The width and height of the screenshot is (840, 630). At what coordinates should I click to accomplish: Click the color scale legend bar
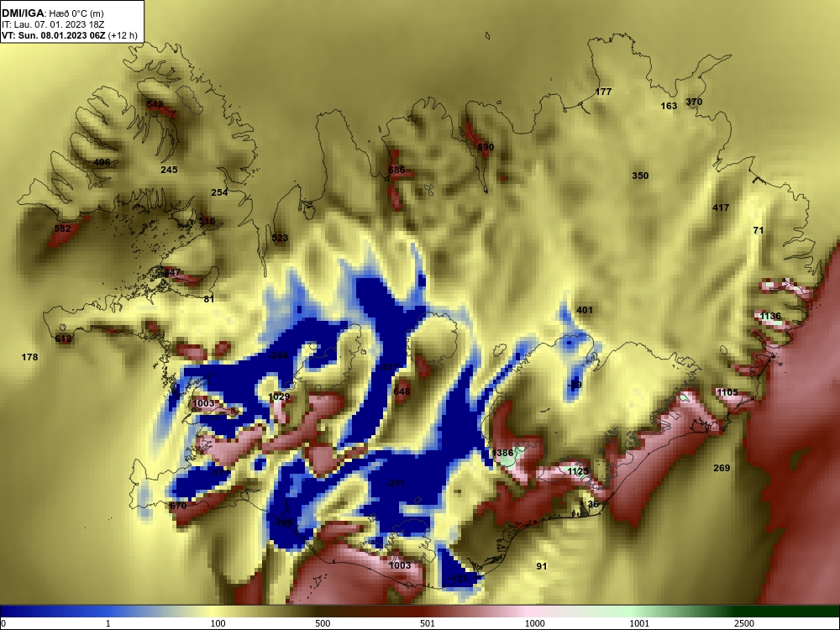coord(420,612)
